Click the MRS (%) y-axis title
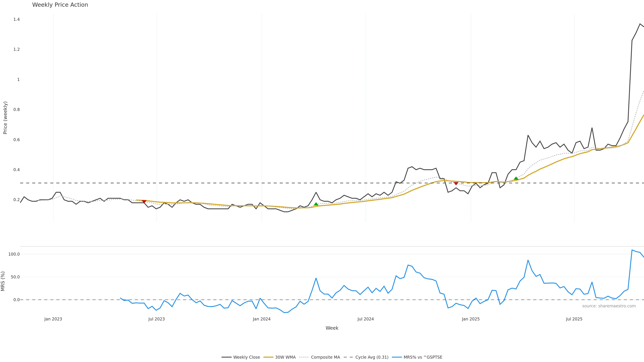The width and height of the screenshot is (644, 362). (x=3, y=281)
